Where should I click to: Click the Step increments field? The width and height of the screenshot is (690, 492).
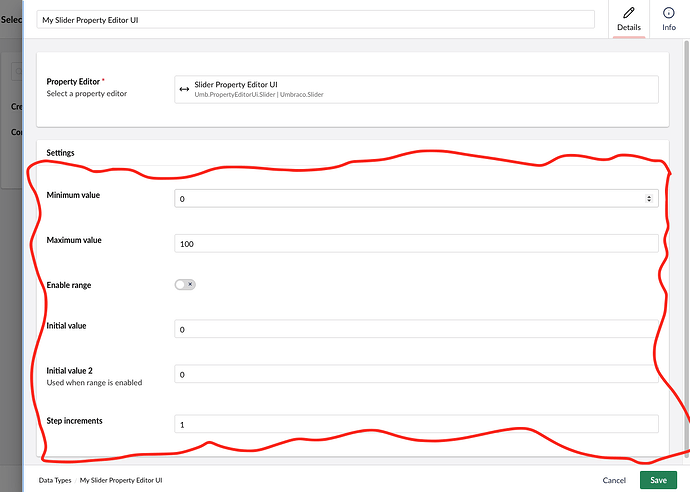click(416, 424)
